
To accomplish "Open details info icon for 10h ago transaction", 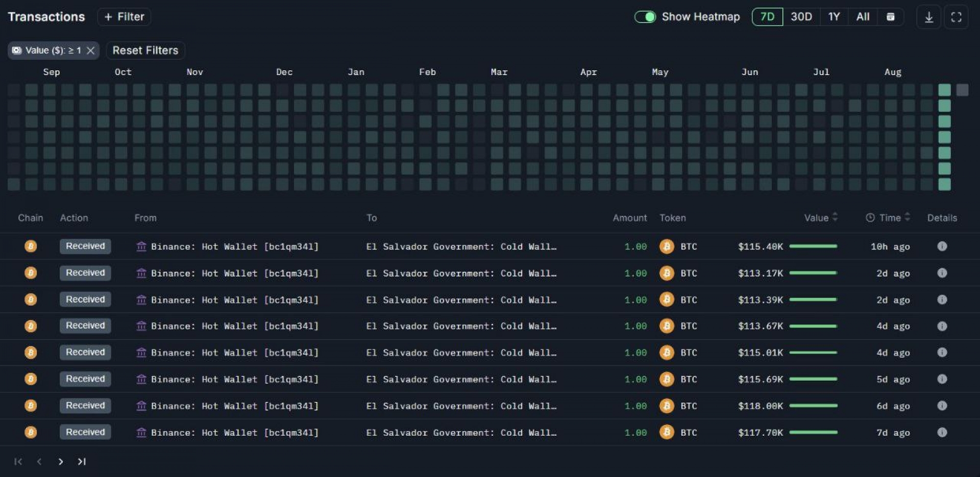I will (x=942, y=246).
